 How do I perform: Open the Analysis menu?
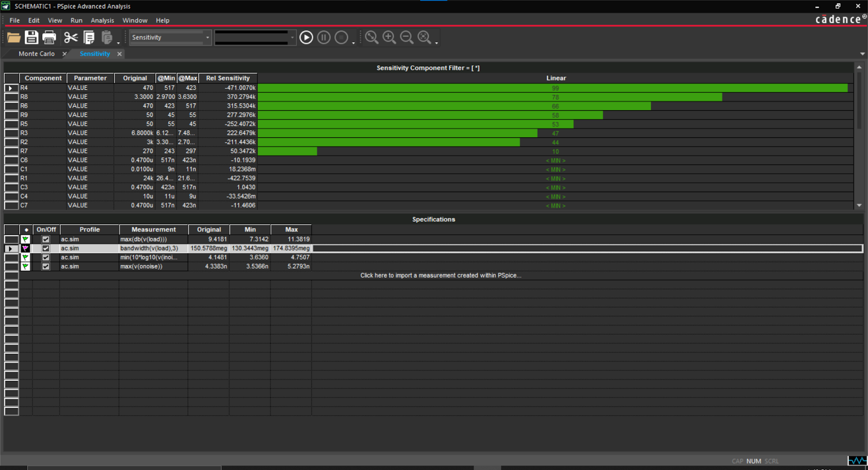pyautogui.click(x=103, y=21)
